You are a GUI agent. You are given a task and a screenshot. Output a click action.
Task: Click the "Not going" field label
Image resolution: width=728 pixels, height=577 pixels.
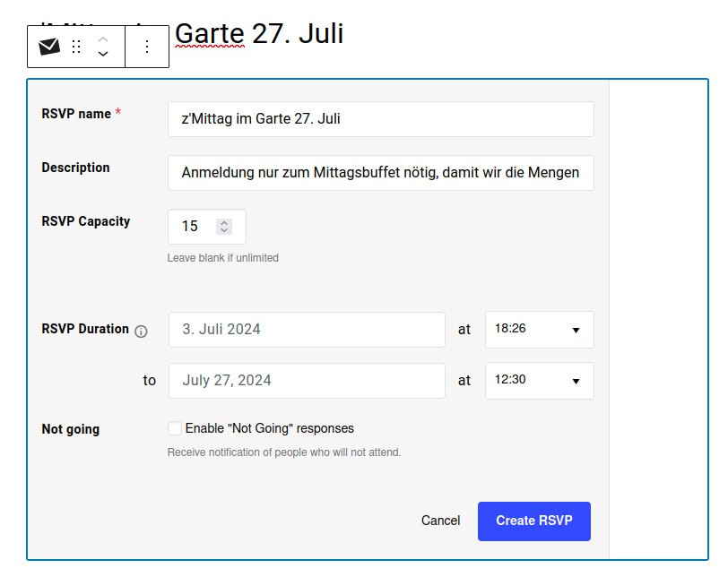71,429
